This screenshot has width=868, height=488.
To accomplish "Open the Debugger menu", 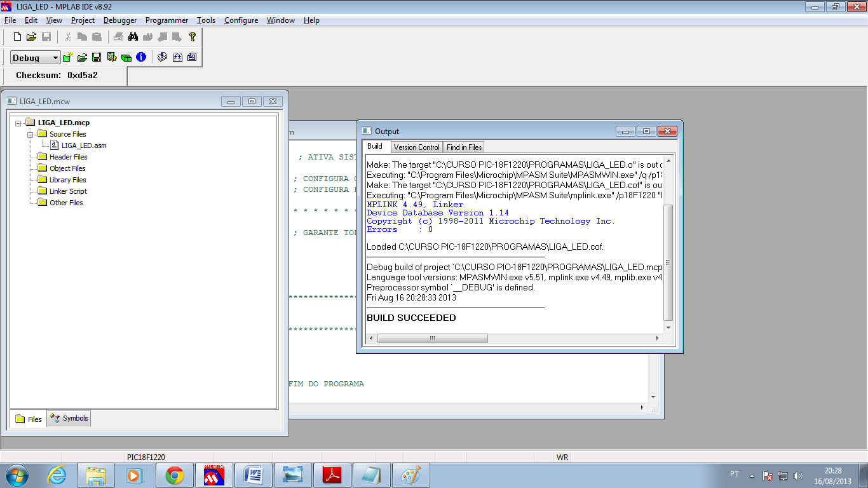I will click(120, 20).
